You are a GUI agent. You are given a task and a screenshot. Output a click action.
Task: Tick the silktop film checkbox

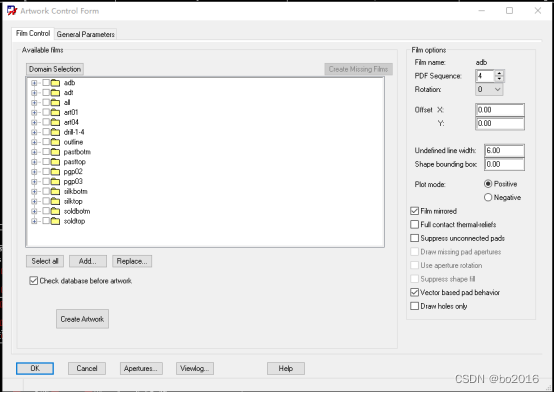point(46,202)
